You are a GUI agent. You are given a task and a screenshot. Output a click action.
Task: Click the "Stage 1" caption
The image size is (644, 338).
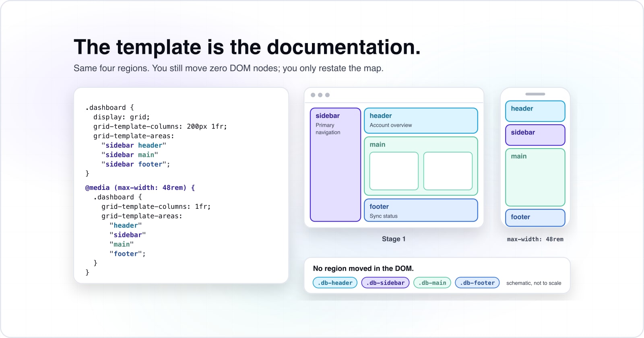pos(394,239)
